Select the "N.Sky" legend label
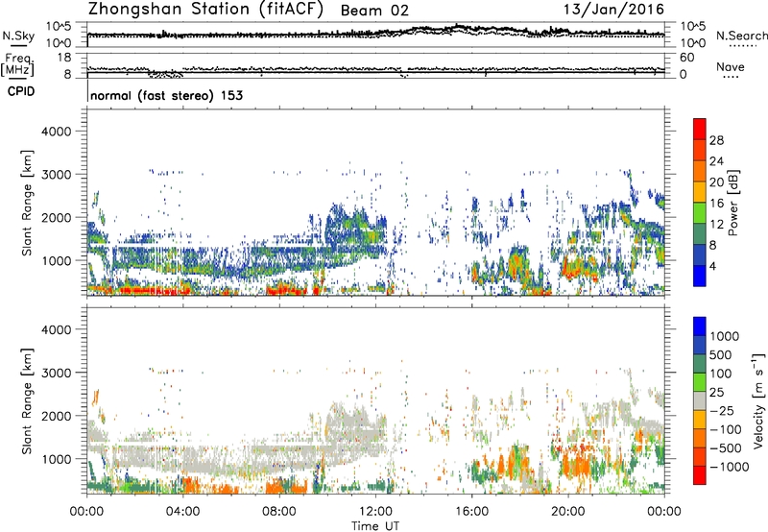 18,36
